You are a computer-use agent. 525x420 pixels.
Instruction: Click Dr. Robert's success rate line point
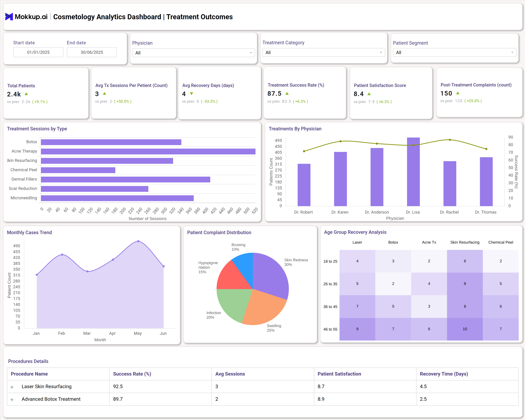(304, 151)
